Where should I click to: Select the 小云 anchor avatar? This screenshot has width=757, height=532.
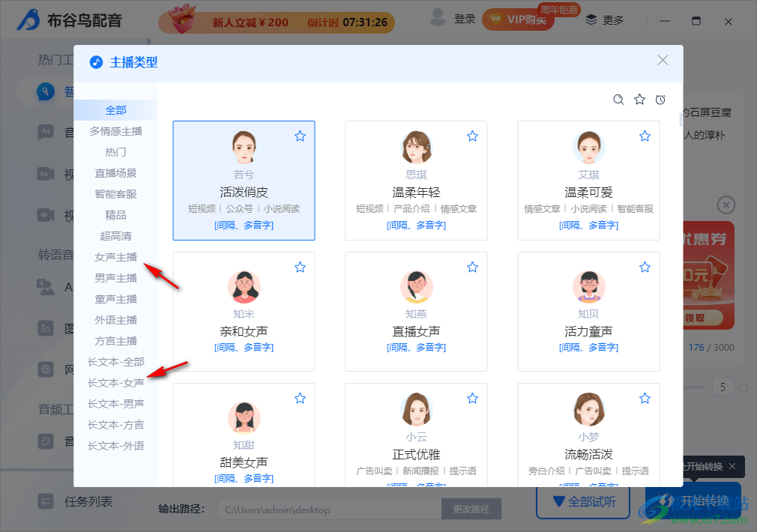[416, 410]
